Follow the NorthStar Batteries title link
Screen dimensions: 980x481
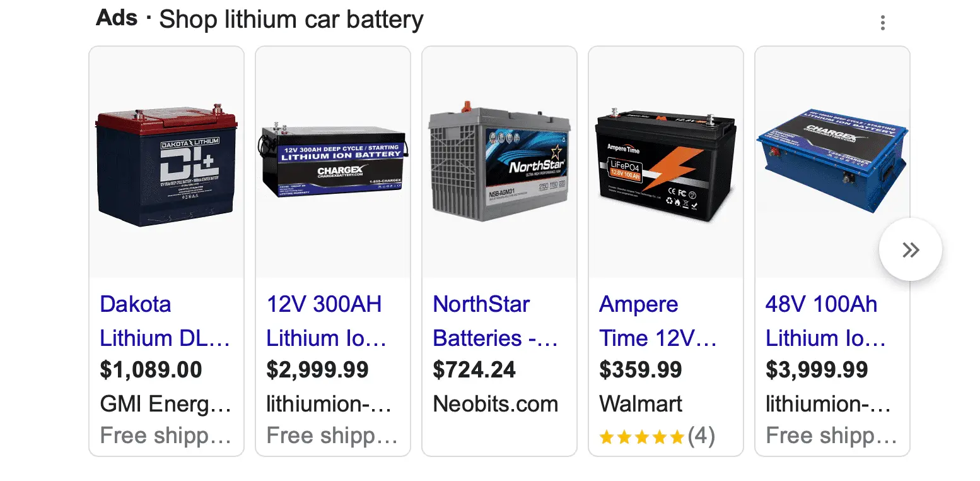(x=495, y=321)
